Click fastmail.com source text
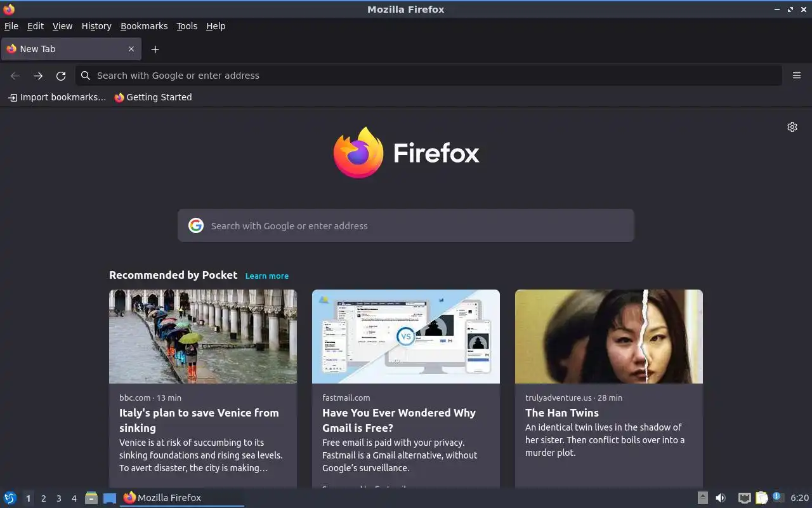The height and width of the screenshot is (508, 812). tap(346, 398)
